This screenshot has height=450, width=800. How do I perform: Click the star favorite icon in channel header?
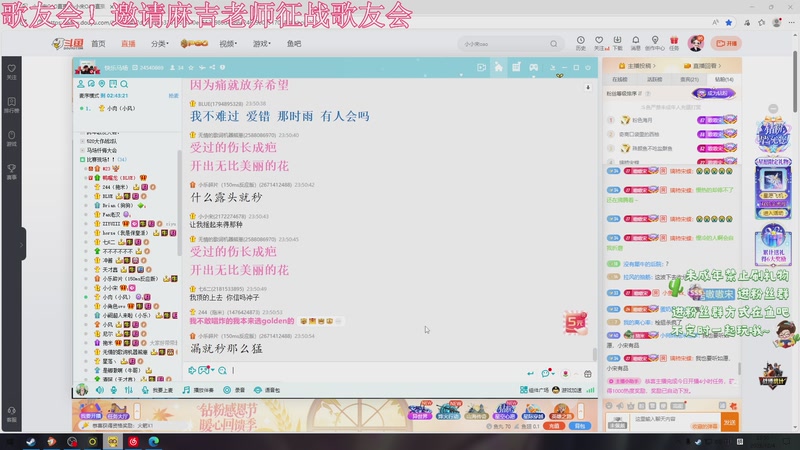(x=191, y=67)
